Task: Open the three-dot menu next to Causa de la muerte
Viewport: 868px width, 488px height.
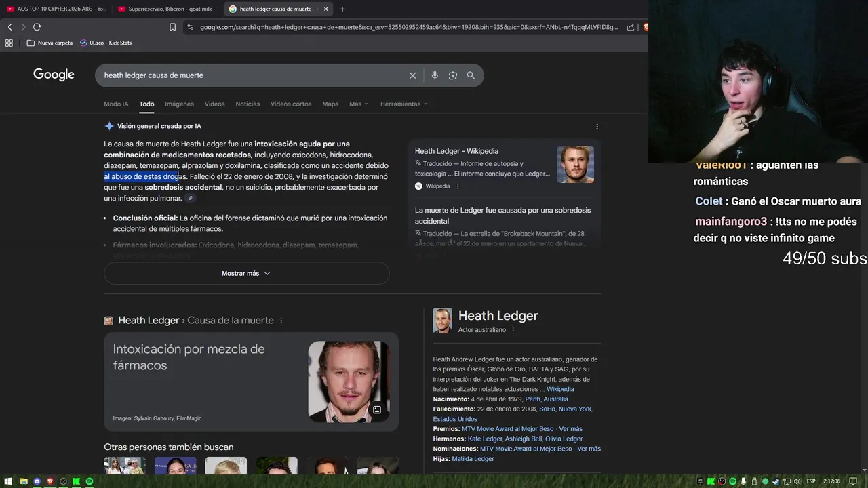Action: tap(281, 321)
